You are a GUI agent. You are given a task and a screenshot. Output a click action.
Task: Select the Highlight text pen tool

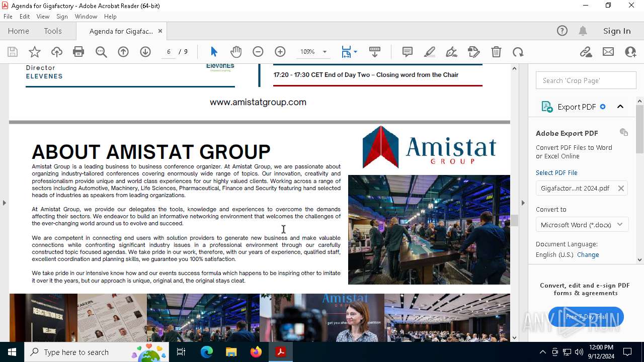click(x=430, y=52)
